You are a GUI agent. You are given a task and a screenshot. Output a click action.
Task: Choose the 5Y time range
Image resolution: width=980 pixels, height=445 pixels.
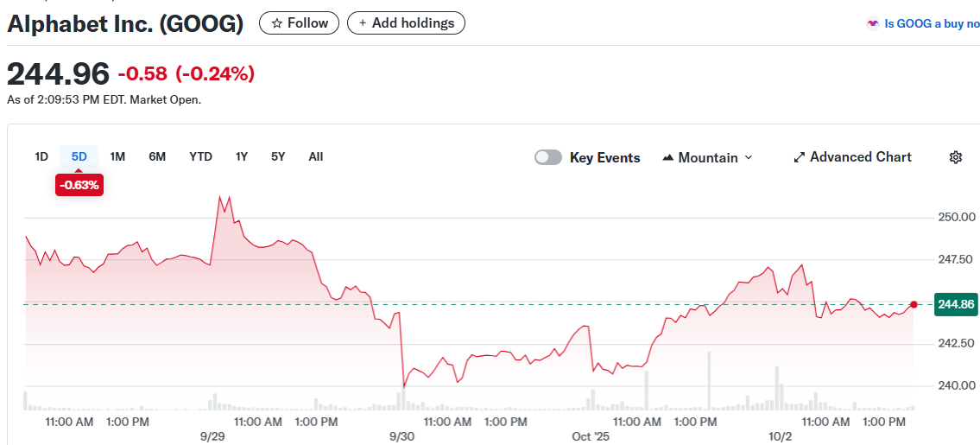click(278, 156)
